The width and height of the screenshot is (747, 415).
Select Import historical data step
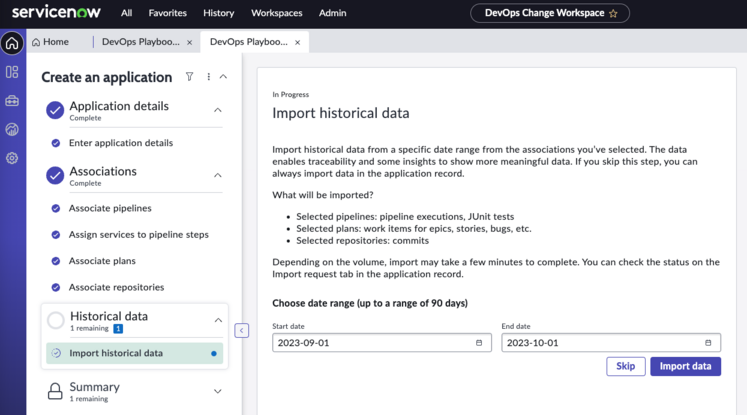tap(134, 353)
